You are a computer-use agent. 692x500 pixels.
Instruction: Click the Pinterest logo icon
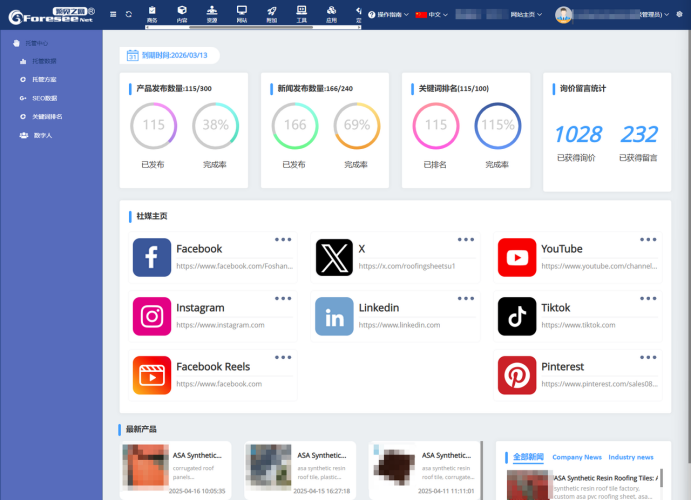point(517,375)
